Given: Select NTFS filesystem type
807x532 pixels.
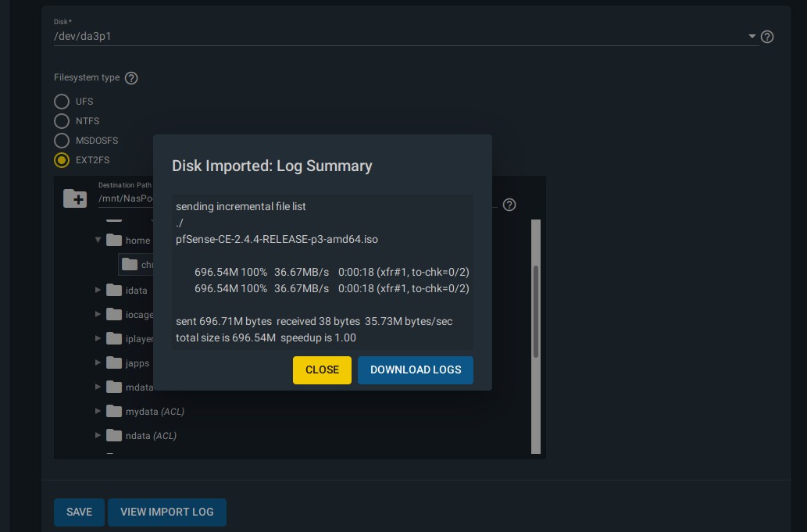Looking at the screenshot, I should click(62, 121).
